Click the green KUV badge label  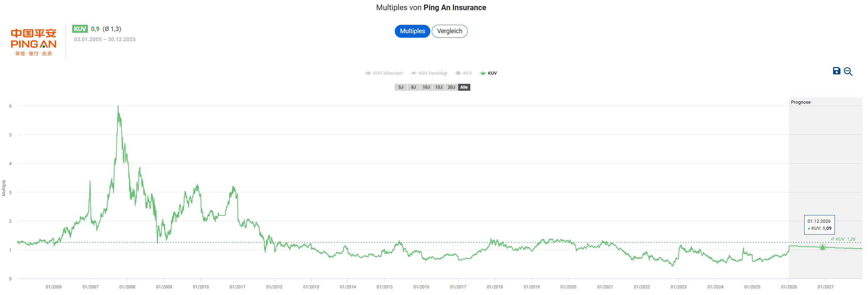(80, 29)
